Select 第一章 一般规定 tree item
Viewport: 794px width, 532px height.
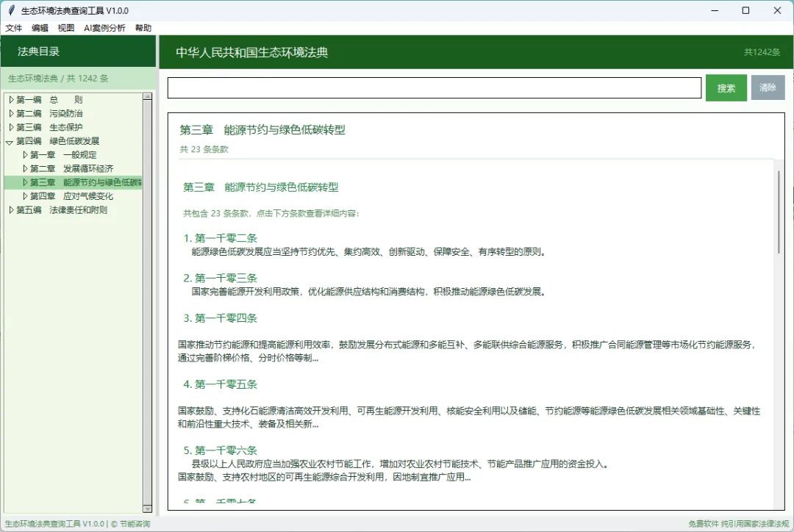[62, 155]
